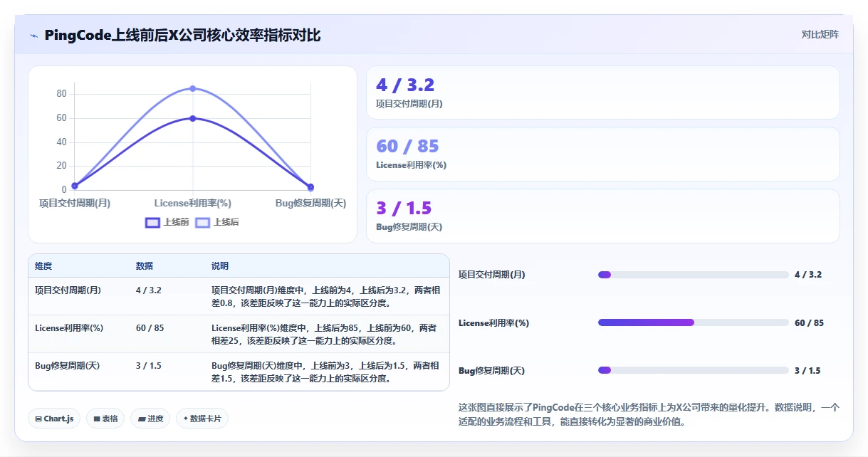Click table cell 3 / 1.5
This screenshot has width=868, height=457.
(x=149, y=366)
